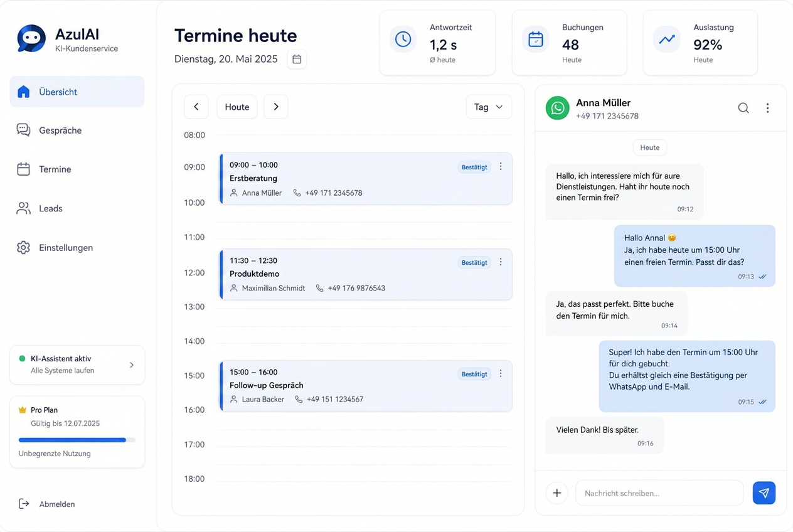
Task: Click the add attachment plus button
Action: [557, 493]
